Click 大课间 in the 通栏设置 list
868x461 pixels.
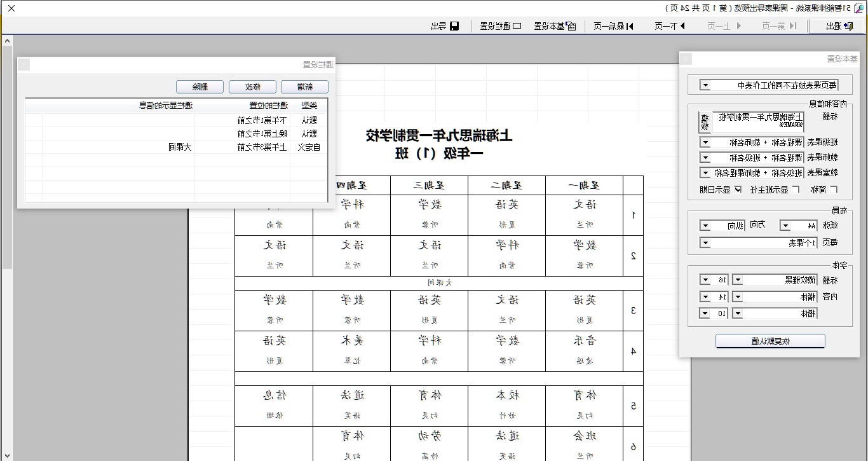pos(180,148)
